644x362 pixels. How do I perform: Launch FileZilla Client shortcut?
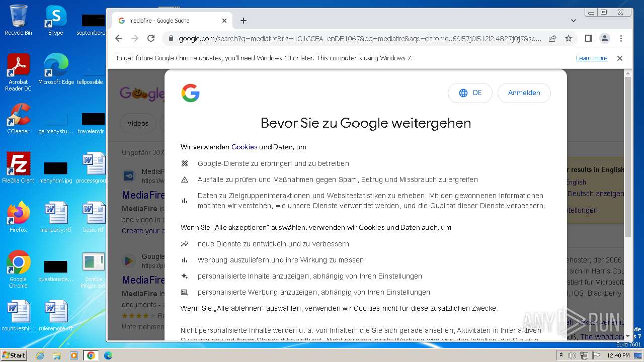[x=18, y=167]
